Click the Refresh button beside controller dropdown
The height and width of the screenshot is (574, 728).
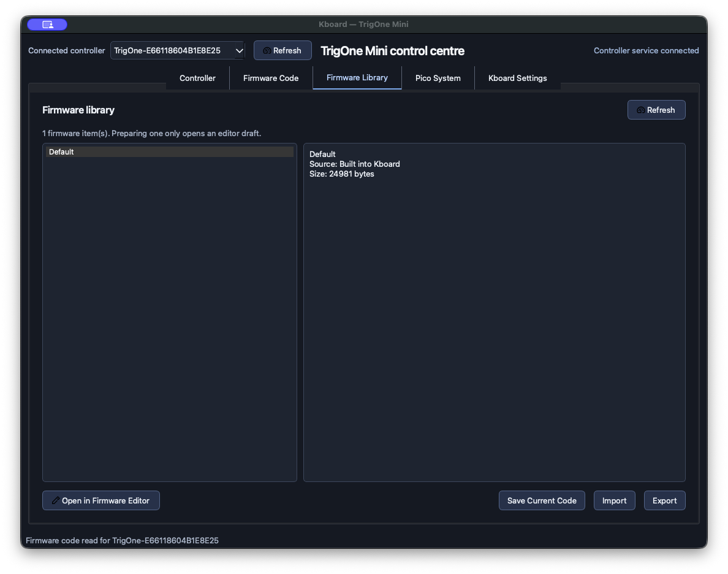coord(282,51)
